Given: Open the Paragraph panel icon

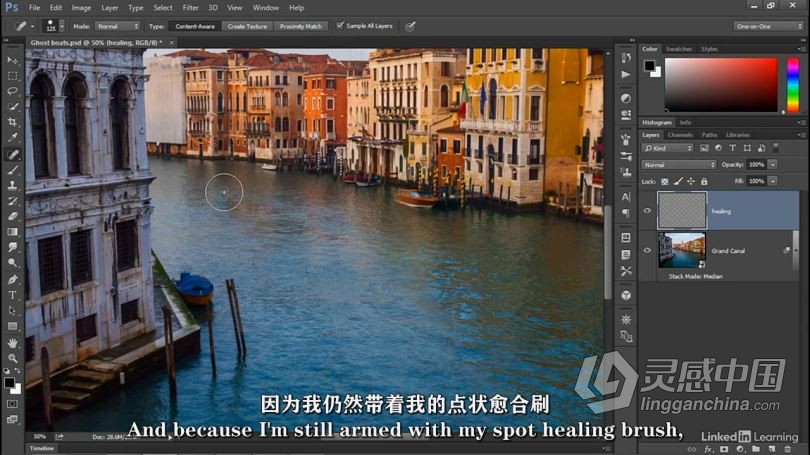Looking at the screenshot, I should pos(626,213).
